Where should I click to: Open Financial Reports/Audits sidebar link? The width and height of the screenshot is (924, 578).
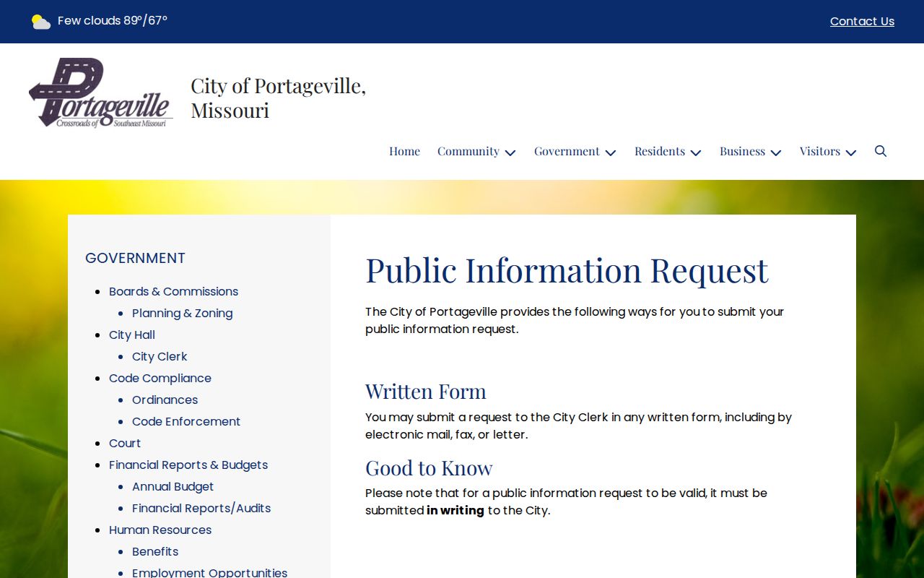coord(201,508)
